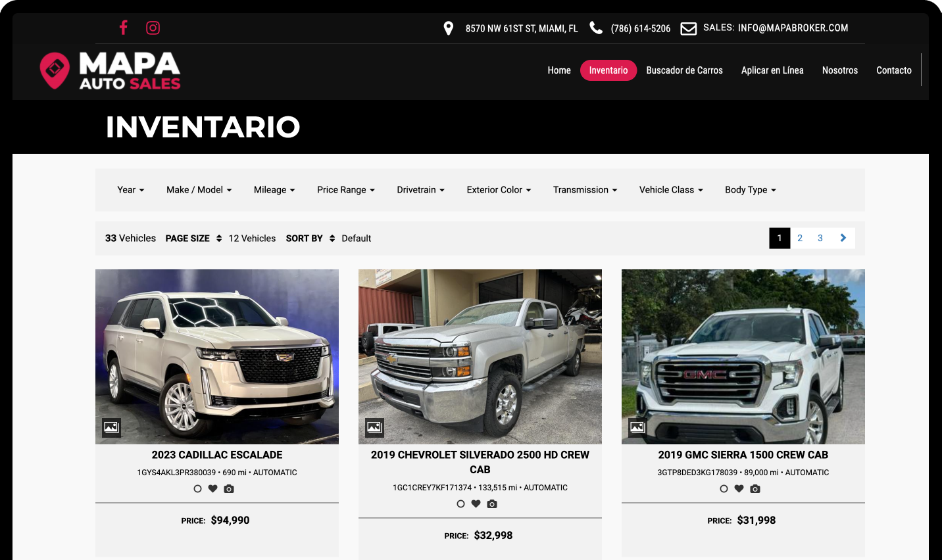
Task: Select the compare circle for Chevrolet Silverado
Action: click(460, 503)
